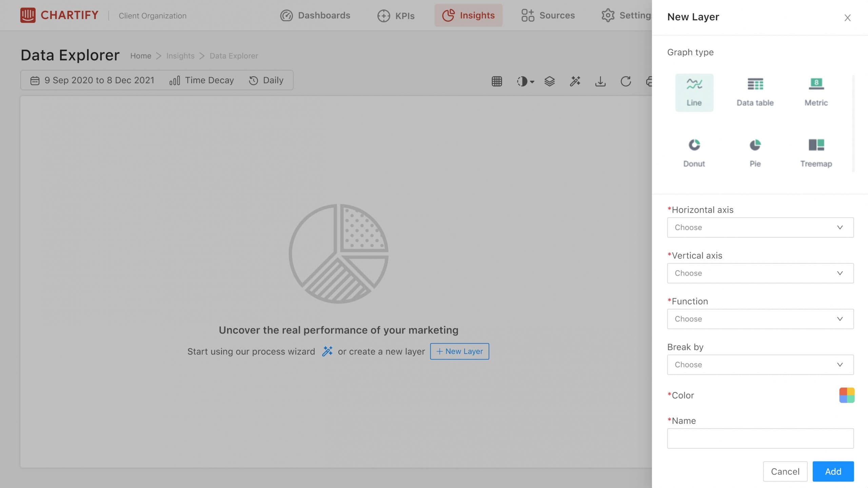Click the graph type list scrollbar
868x488 pixels.
coord(853,123)
